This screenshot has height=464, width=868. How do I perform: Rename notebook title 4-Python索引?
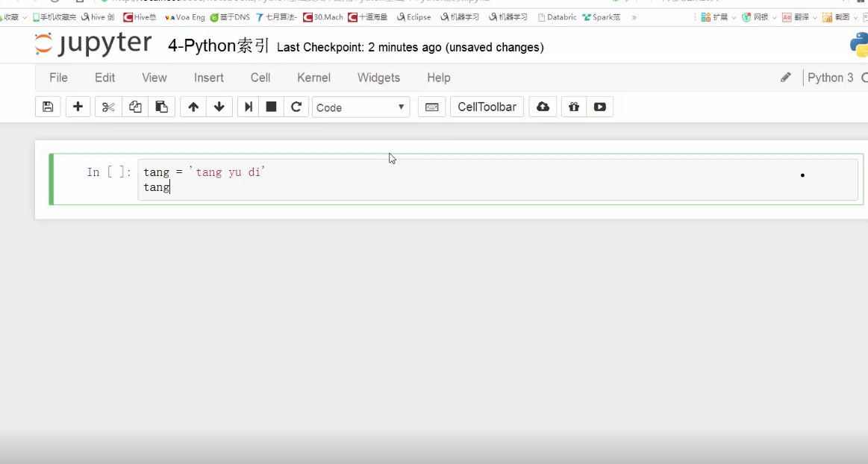[218, 46]
